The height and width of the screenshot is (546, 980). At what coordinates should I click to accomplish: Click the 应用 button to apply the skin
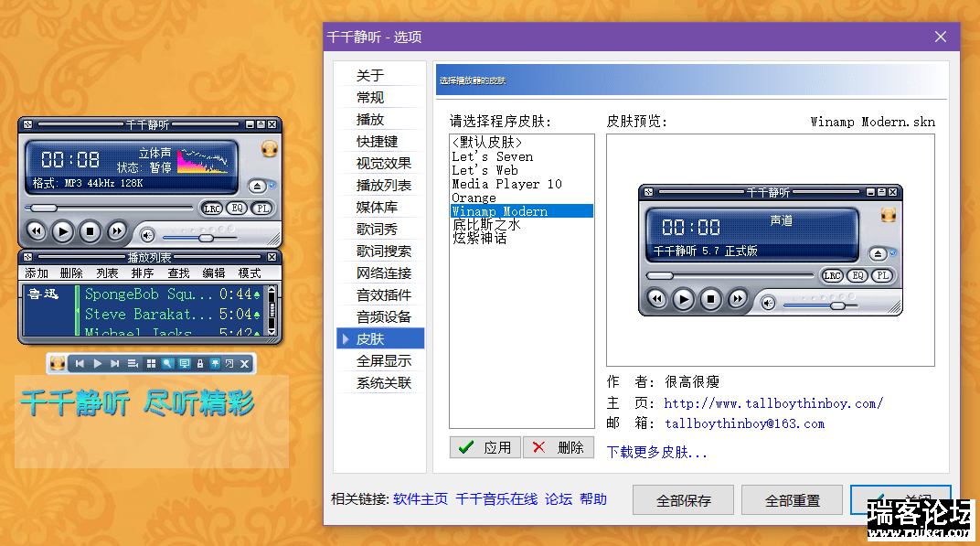(x=485, y=447)
